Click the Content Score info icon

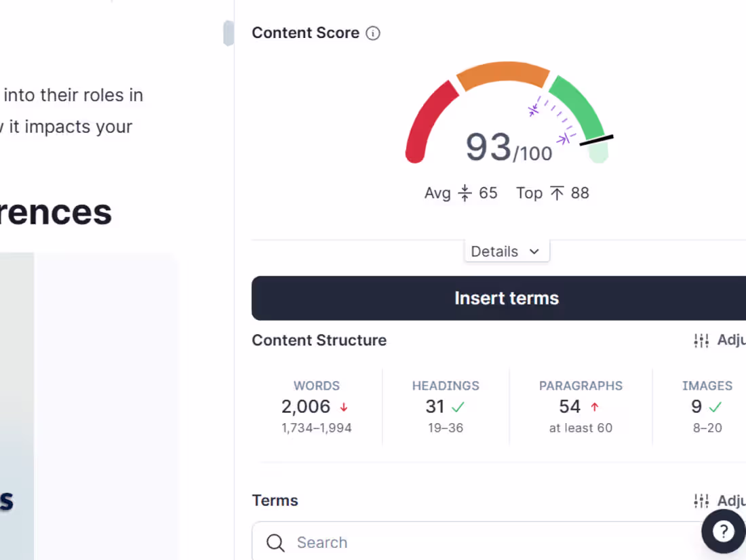(x=373, y=33)
